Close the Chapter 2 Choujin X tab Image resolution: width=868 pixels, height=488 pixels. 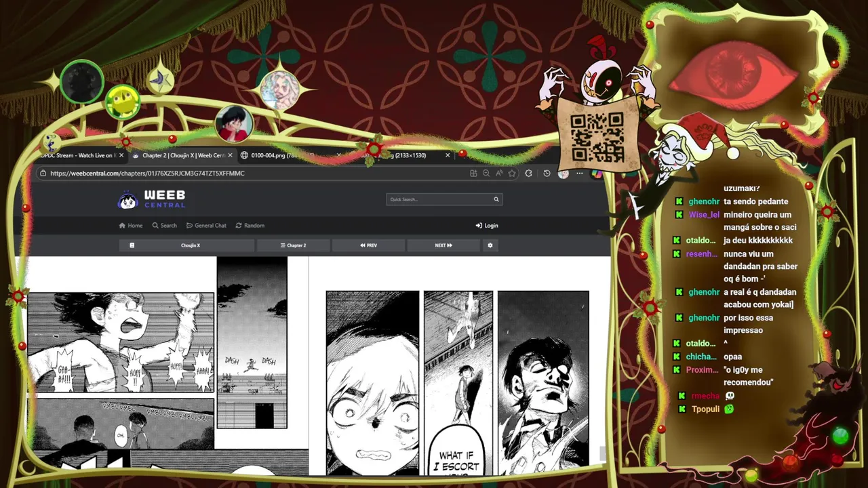230,155
